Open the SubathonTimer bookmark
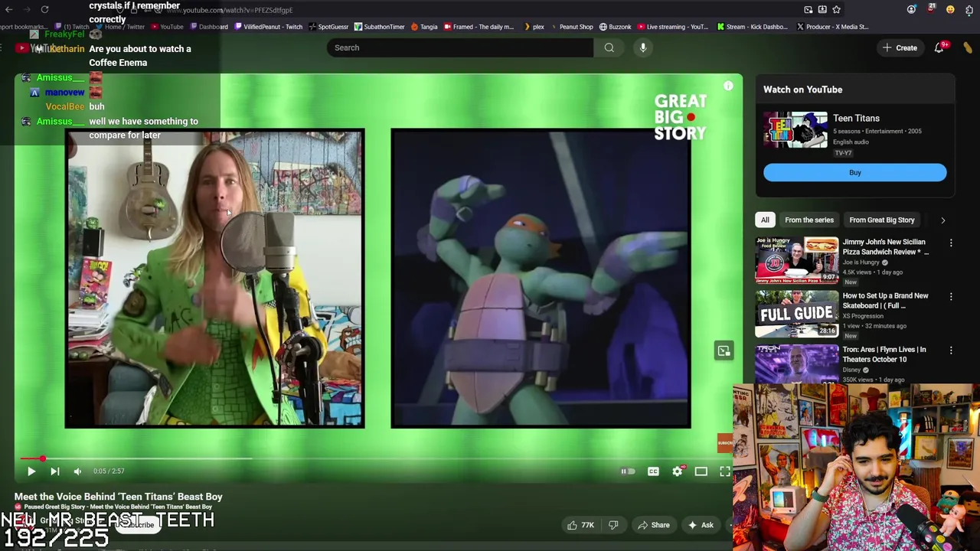Screen dimensions: 980x551 379,27
